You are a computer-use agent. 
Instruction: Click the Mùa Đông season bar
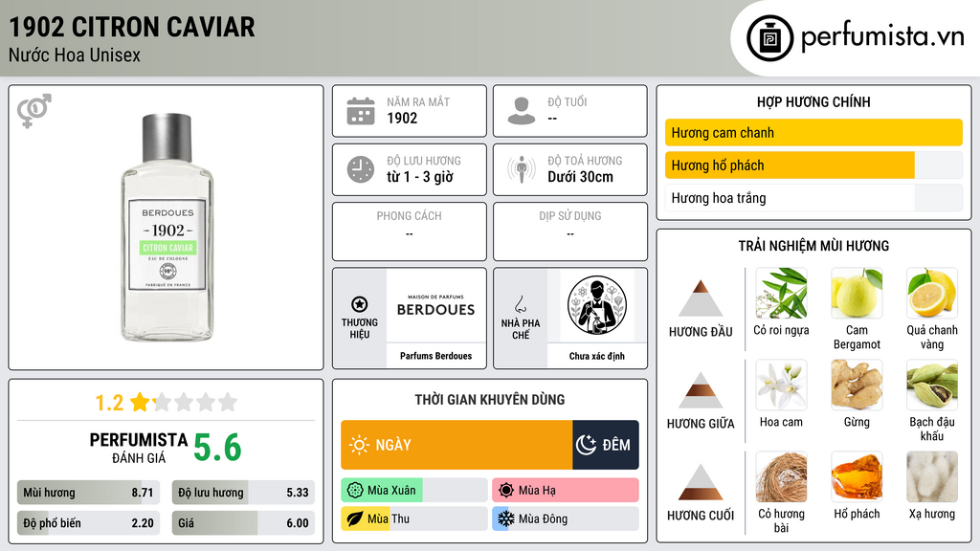coord(566,518)
